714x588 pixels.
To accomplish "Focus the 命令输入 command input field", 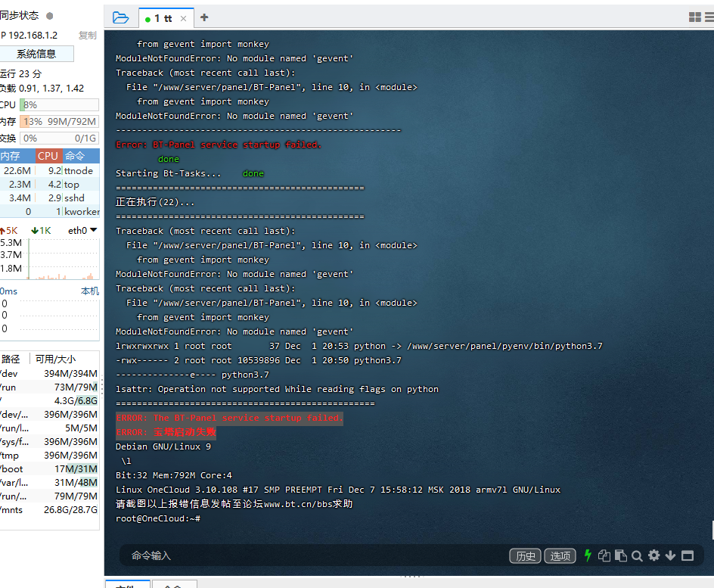I will point(314,555).
